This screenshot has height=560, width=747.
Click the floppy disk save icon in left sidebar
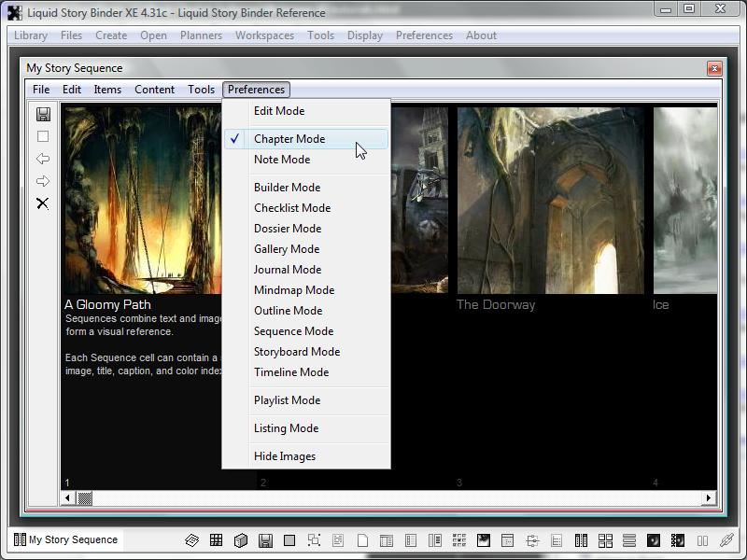[x=43, y=114]
